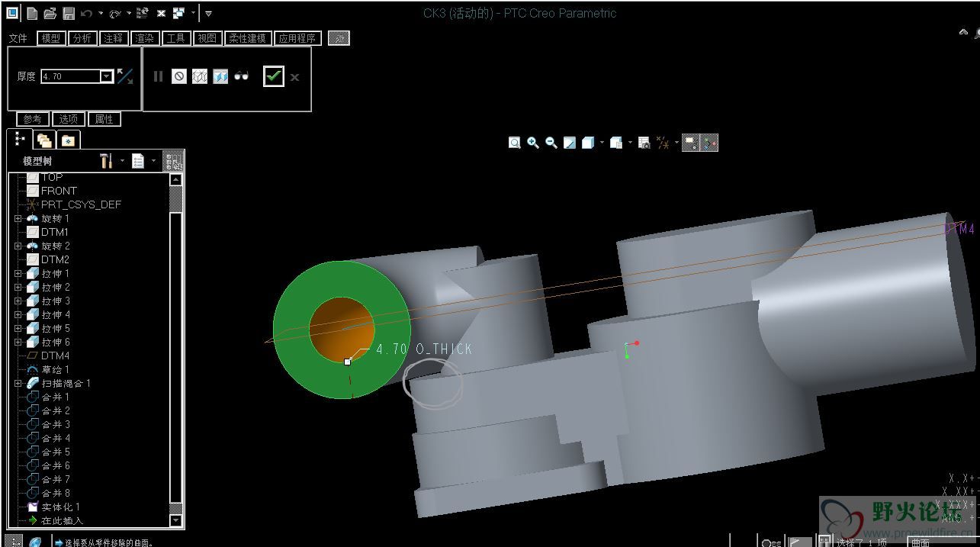
Task: Open the 参考 panel
Action: click(x=33, y=119)
